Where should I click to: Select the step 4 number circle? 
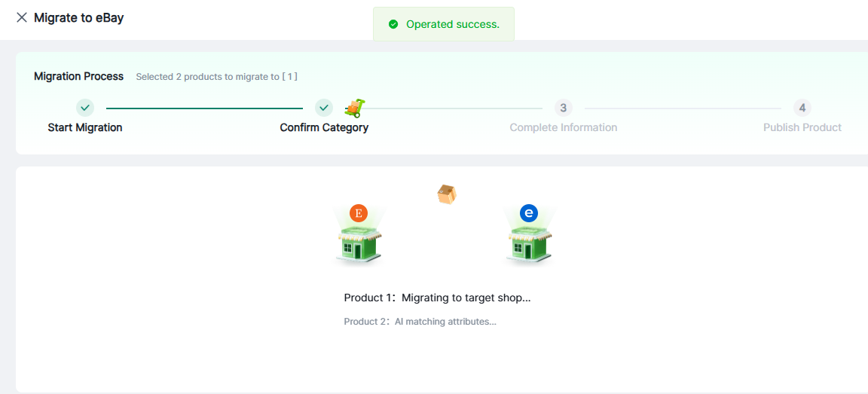coord(802,108)
